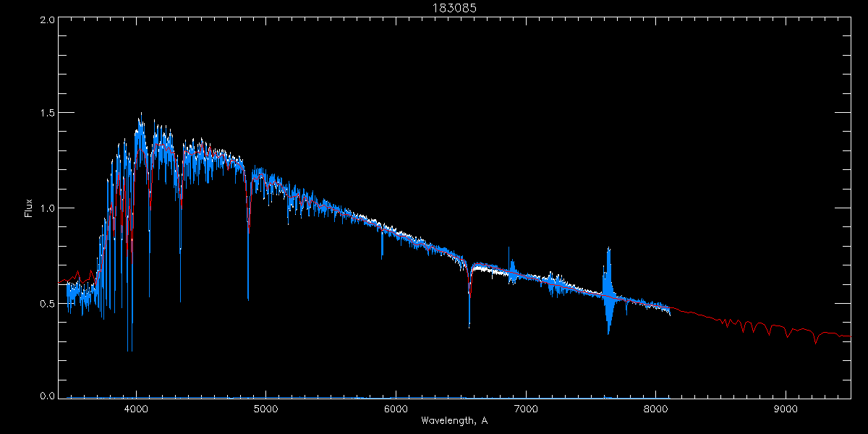Viewport: 868px width, 434px height.
Task: Click the "Flux" y-axis label
Action: click(x=29, y=208)
